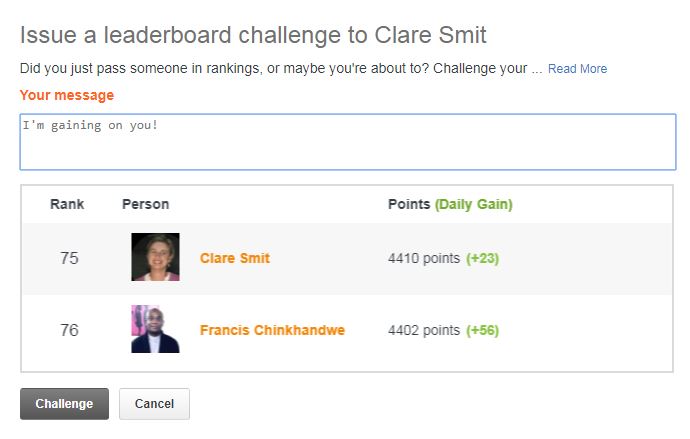Image resolution: width=690 pixels, height=439 pixels.
Task: Click the orange Your message label
Action: pos(67,95)
